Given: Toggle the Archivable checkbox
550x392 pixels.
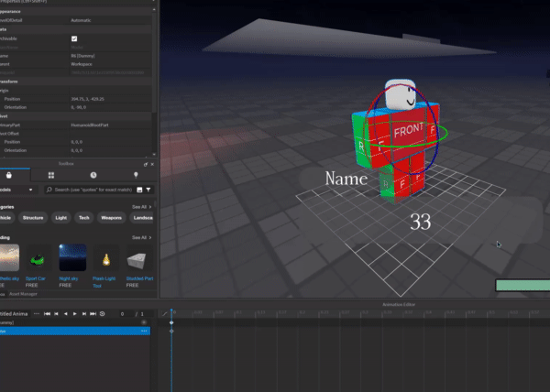Looking at the screenshot, I should point(74,38).
